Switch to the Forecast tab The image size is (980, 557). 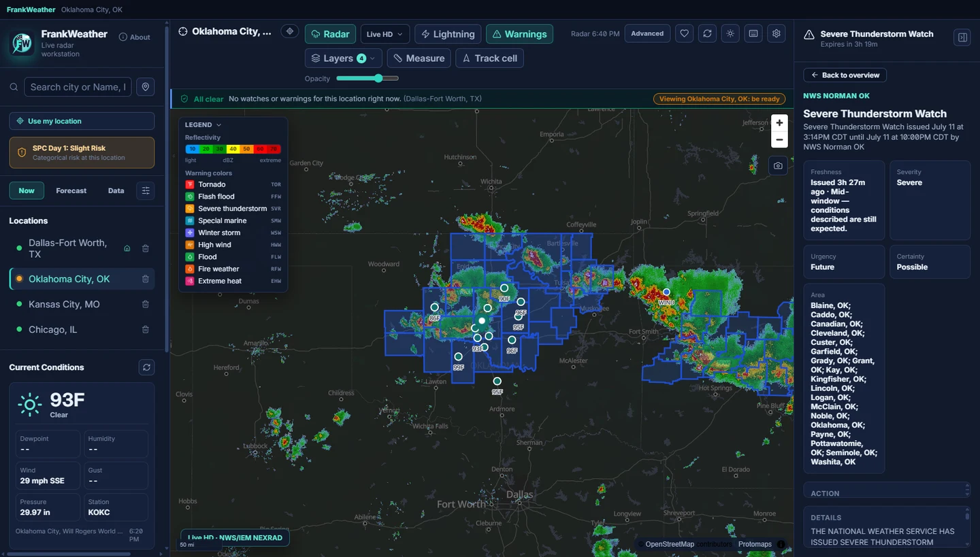click(x=71, y=190)
